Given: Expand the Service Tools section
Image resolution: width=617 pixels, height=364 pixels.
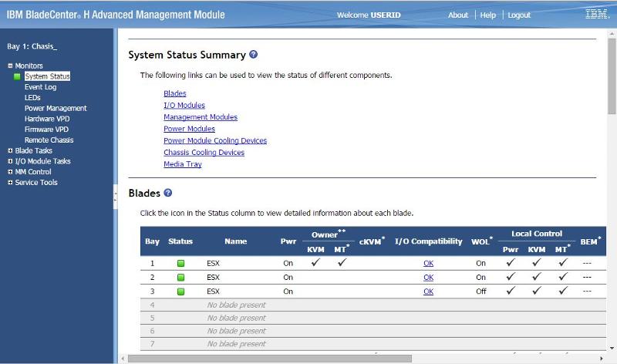Looking at the screenshot, I should (10, 182).
